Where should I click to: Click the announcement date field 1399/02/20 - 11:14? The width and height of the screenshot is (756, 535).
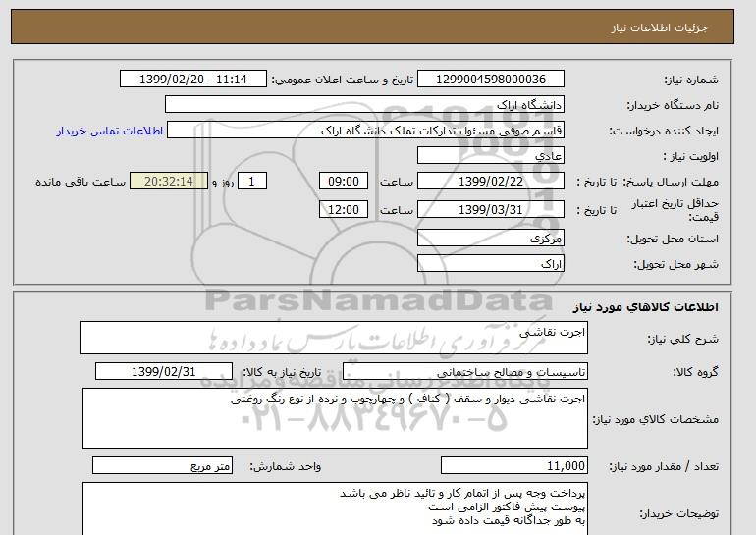click(192, 80)
